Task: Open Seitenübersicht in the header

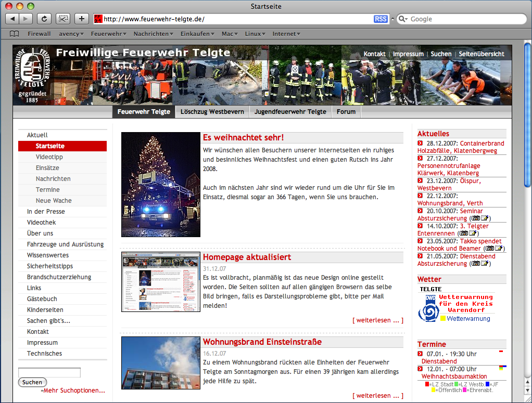Action: pos(482,54)
